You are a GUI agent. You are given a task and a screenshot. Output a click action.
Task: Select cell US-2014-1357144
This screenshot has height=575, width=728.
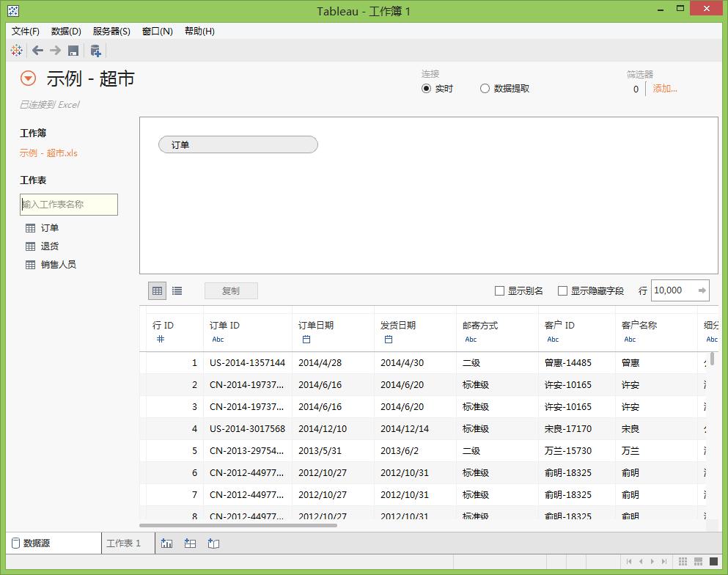[x=248, y=363]
